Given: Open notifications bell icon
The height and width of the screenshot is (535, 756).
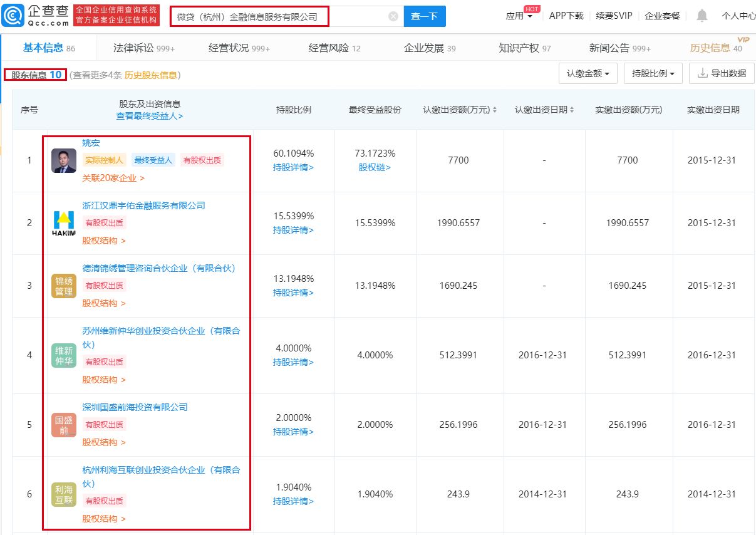Looking at the screenshot, I should [702, 16].
